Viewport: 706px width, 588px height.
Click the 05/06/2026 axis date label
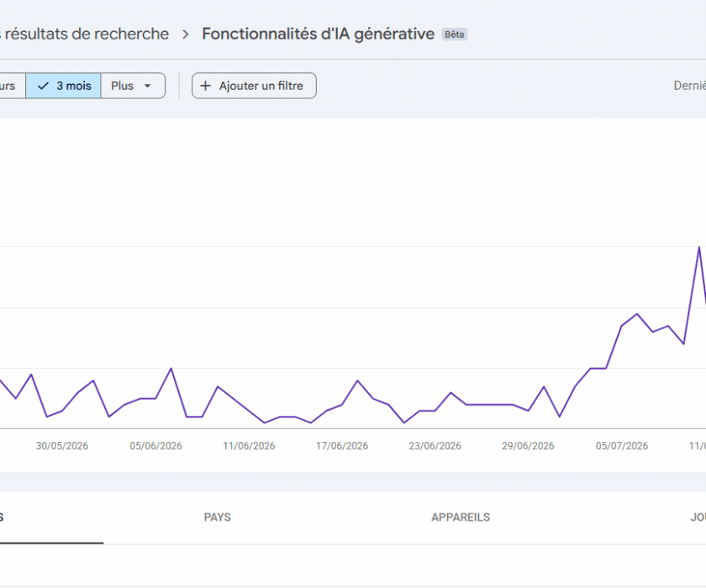coord(155,446)
